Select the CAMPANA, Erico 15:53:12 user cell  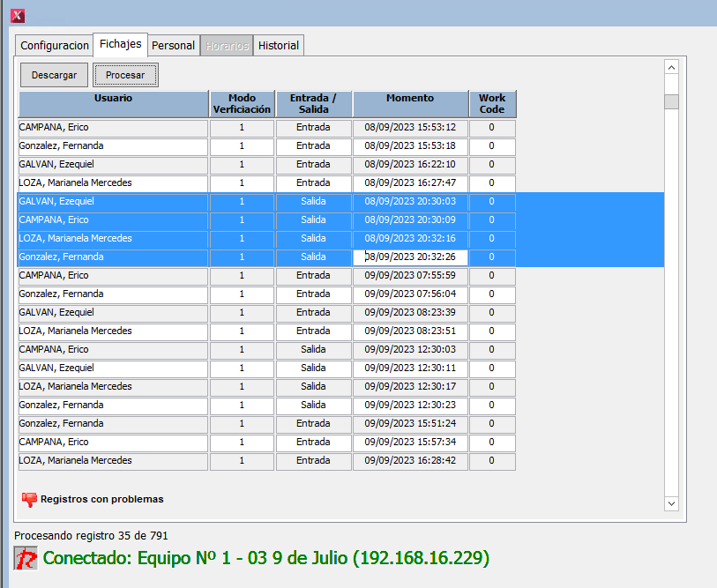click(113, 128)
